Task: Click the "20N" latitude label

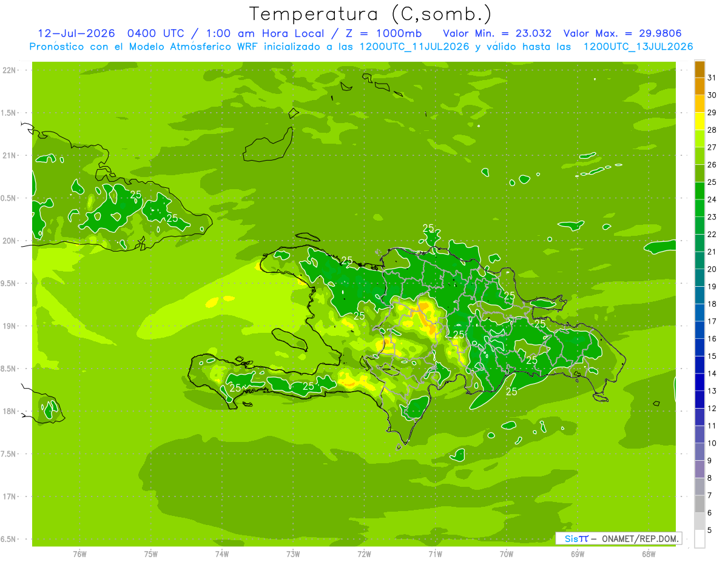Action: click(9, 241)
